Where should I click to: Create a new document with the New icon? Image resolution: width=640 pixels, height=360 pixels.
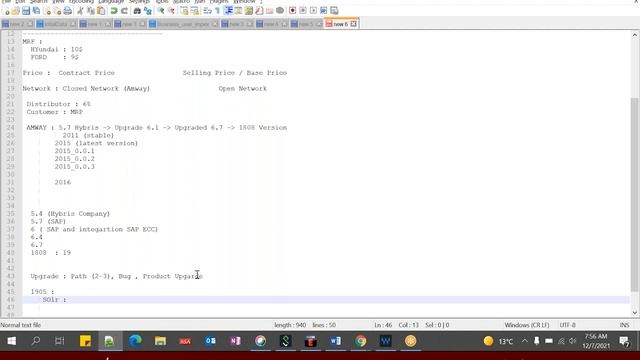pos(6,11)
